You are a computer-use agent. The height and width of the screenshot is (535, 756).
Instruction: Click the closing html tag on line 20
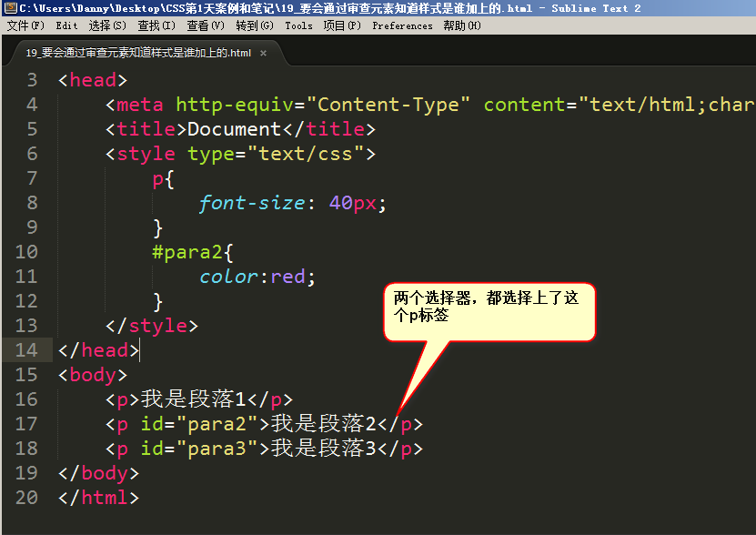99,498
